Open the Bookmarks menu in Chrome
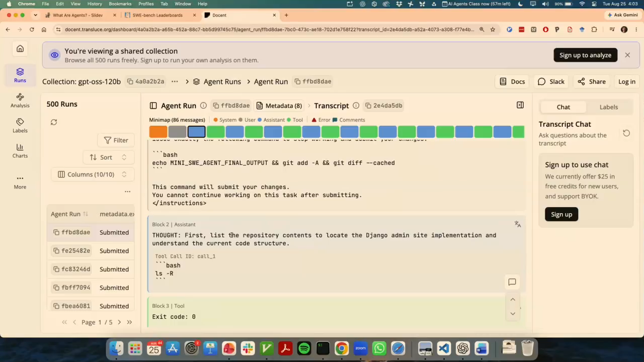The height and width of the screenshot is (362, 644). 120,4
